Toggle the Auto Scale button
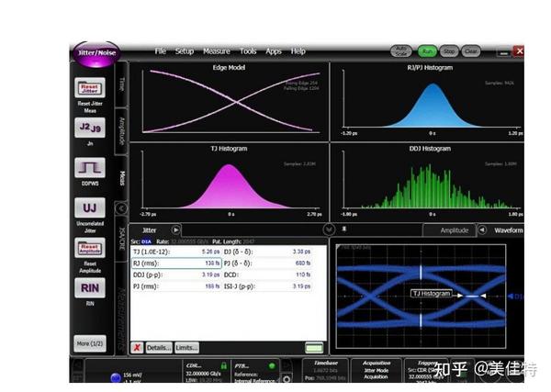 [x=401, y=51]
